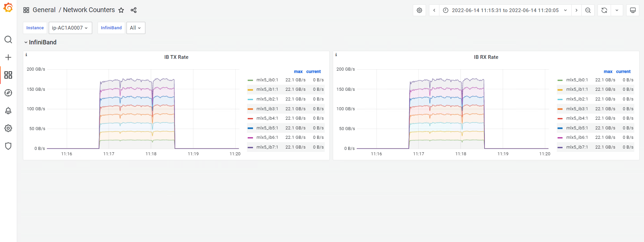Toggle mlx5_ib2:1 series in RX legend

577,99
